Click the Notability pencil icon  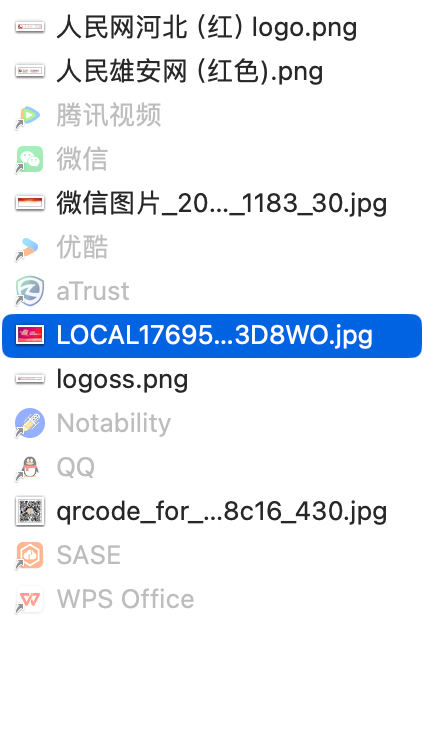(x=30, y=423)
